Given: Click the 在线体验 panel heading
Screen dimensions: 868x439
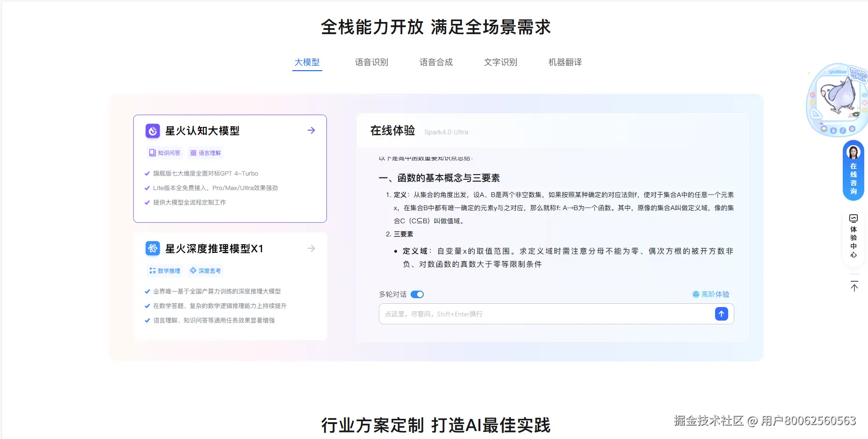Looking at the screenshot, I should tap(393, 131).
